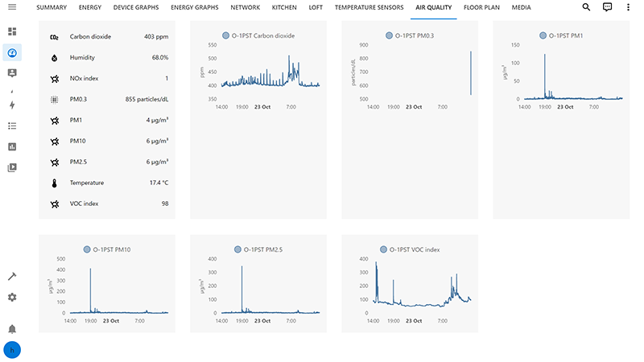The image size is (644, 362).
Task: Open the Logbook list icon in sidebar
Action: point(12,126)
